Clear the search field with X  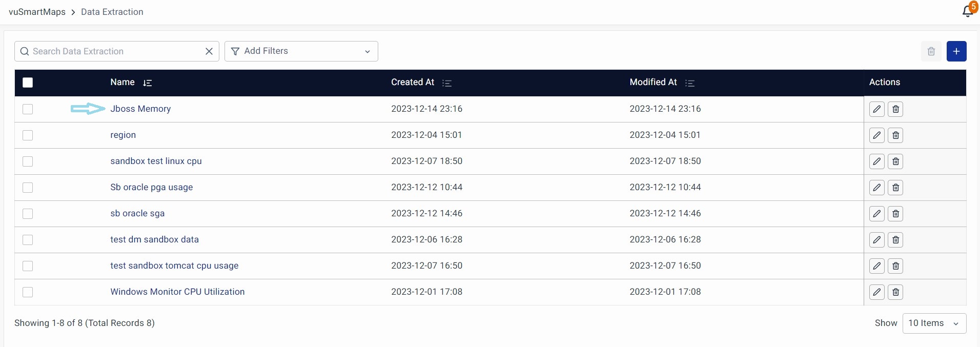coord(209,51)
